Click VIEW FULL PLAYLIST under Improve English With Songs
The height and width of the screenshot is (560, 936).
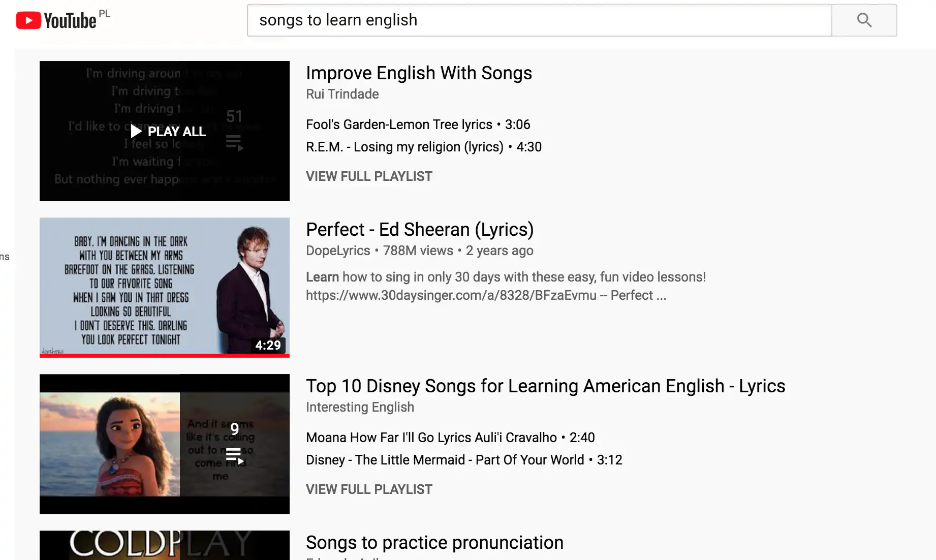369,176
